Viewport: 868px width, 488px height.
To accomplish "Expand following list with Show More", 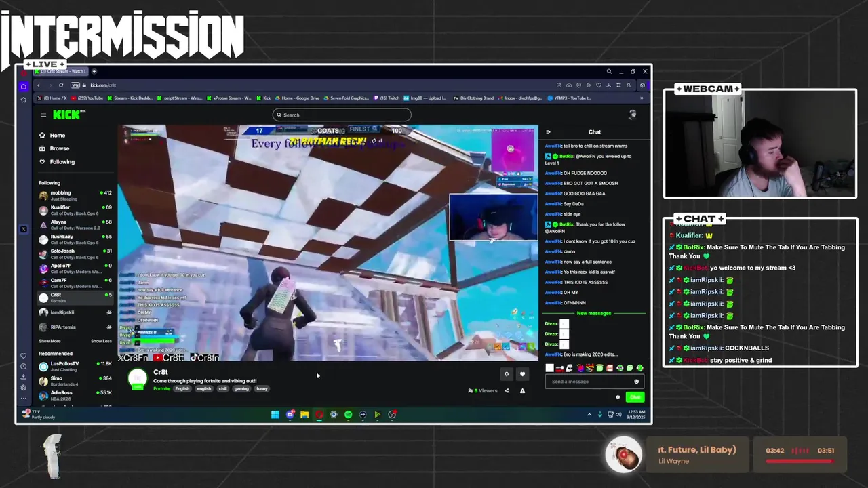I will [x=50, y=341].
